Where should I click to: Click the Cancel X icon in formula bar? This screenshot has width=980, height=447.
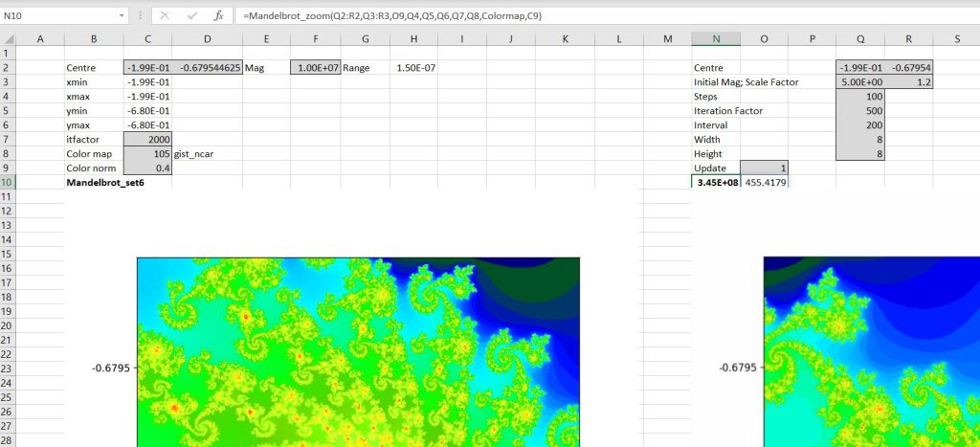click(165, 16)
